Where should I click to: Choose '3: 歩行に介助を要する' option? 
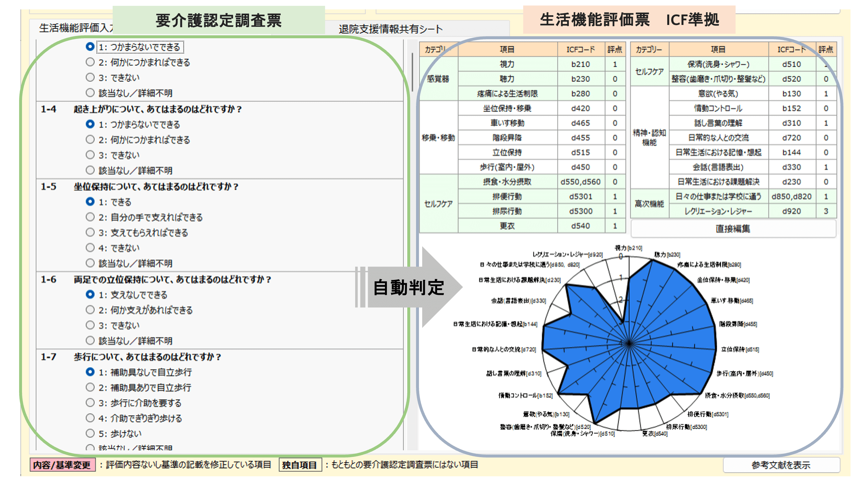point(90,403)
